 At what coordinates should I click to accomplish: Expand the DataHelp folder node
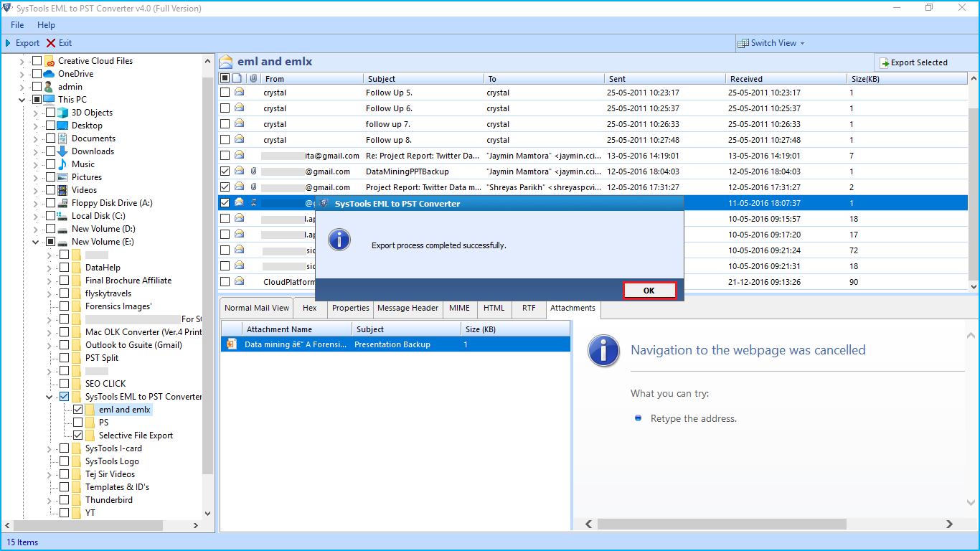coord(49,268)
